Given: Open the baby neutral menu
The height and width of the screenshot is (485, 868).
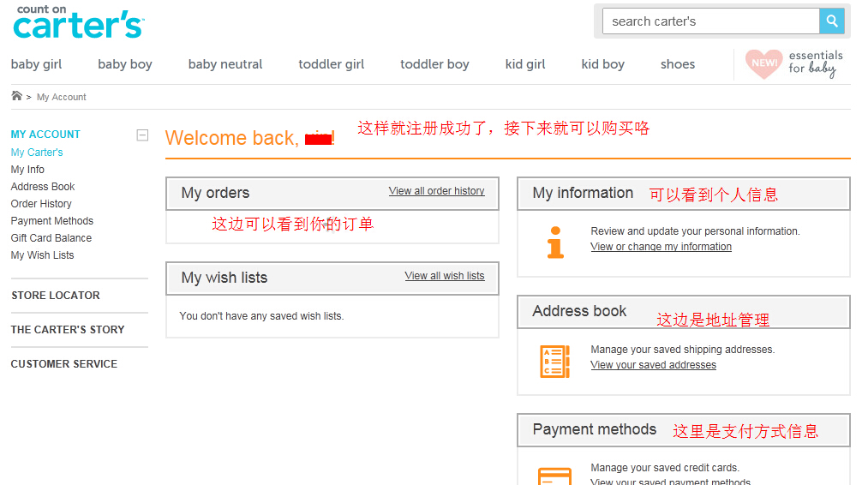Looking at the screenshot, I should coord(225,64).
